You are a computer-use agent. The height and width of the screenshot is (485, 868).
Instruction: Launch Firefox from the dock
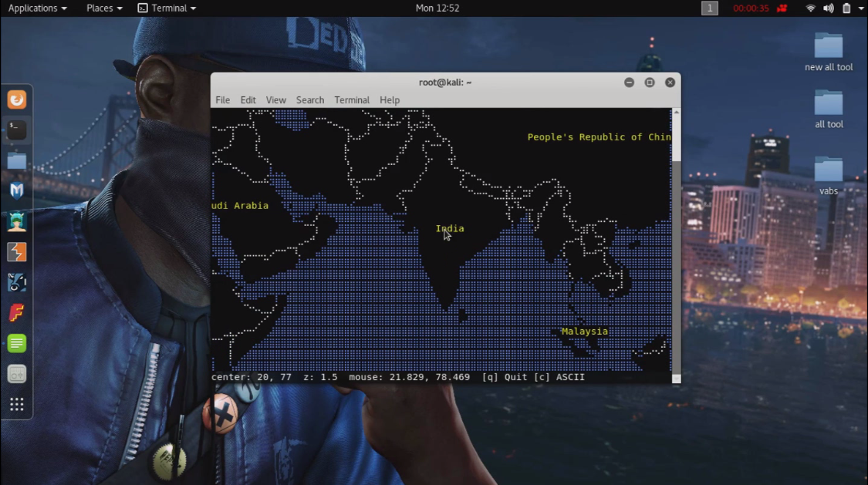click(x=17, y=99)
